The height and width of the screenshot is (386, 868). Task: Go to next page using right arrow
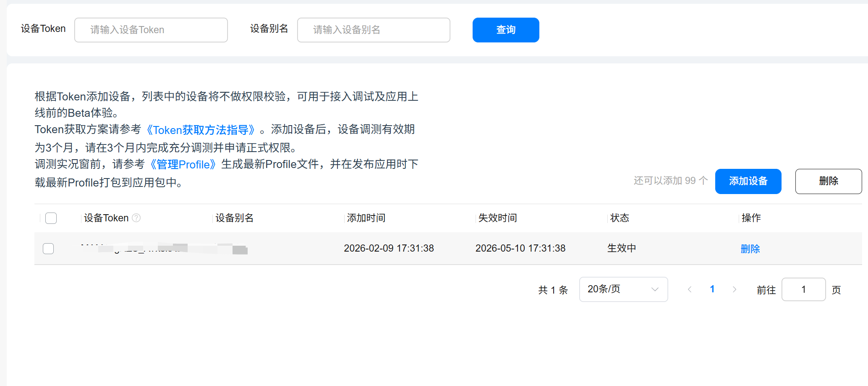click(734, 289)
